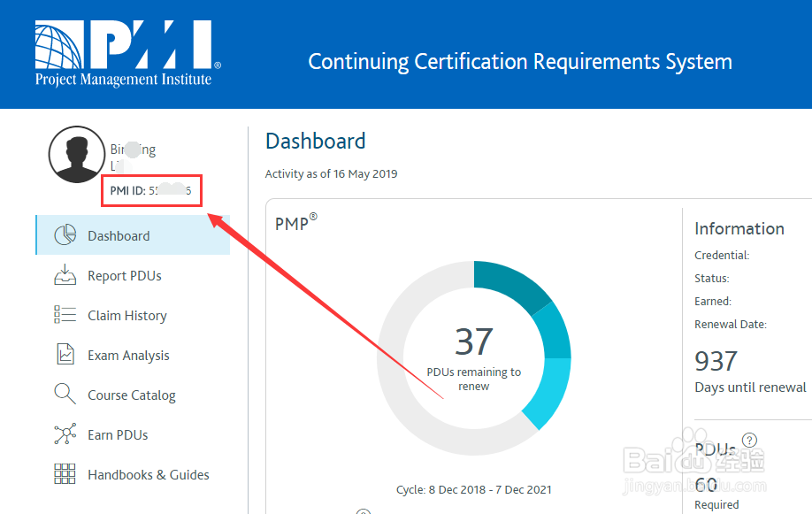Click the 'Renewal Date:' label

tap(730, 325)
